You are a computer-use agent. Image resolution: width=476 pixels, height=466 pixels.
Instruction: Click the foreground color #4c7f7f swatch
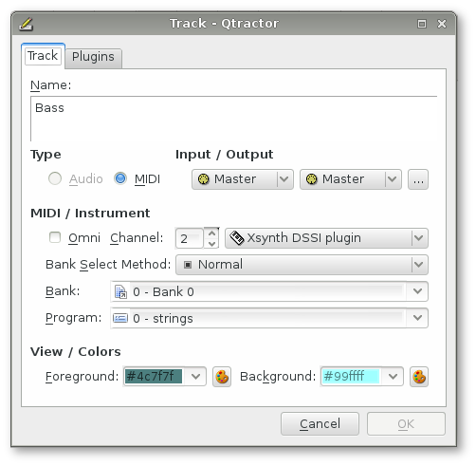154,377
